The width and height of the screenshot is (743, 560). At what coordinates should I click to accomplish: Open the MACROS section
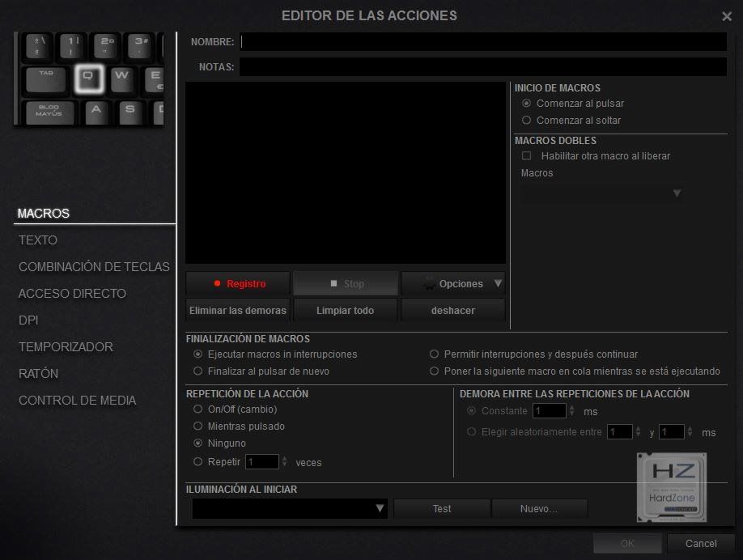[44, 214]
